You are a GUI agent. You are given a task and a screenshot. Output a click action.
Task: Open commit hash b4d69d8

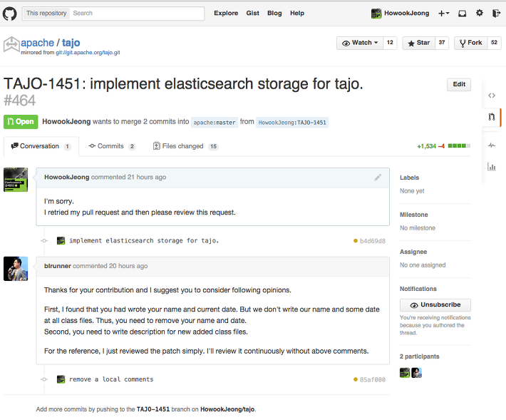[373, 241]
